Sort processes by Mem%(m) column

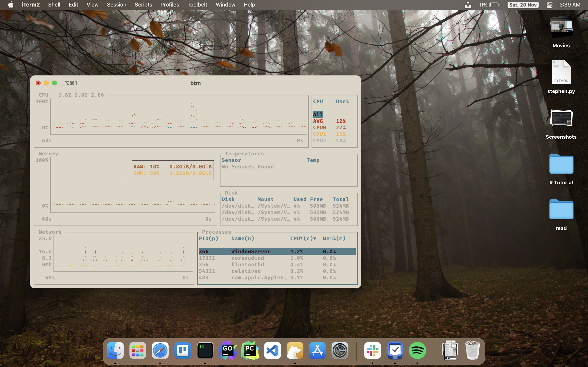[x=334, y=238]
